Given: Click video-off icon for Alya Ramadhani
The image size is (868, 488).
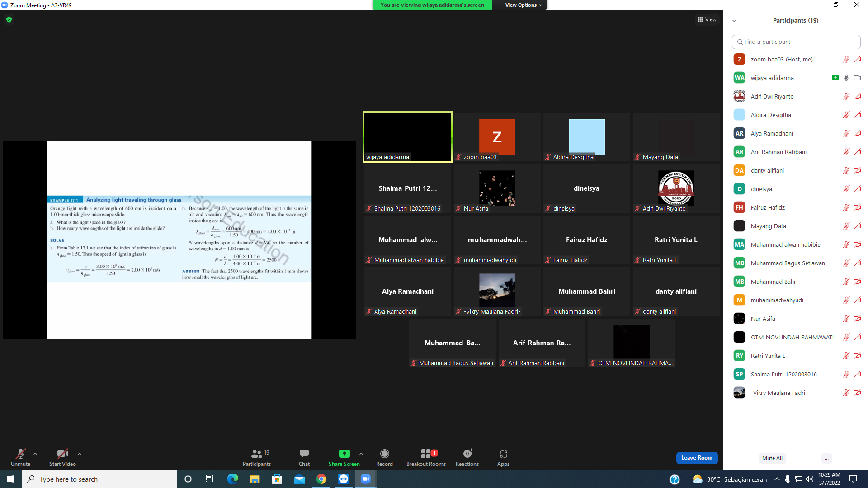Looking at the screenshot, I should 857,133.
